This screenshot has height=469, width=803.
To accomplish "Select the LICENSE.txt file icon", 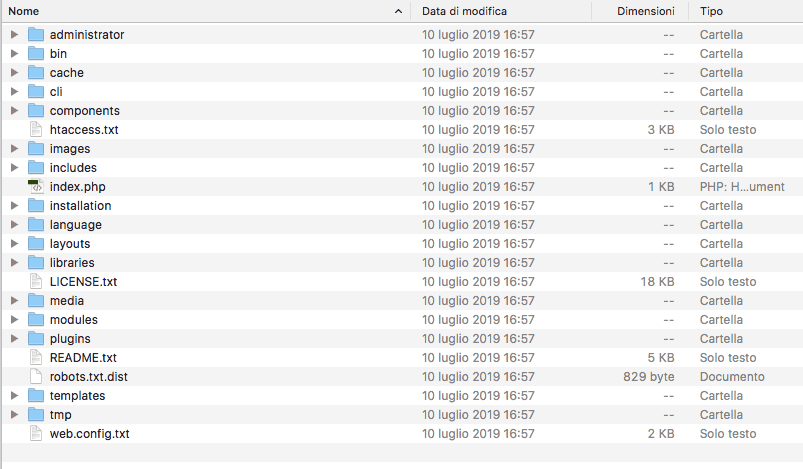I will (x=36, y=282).
